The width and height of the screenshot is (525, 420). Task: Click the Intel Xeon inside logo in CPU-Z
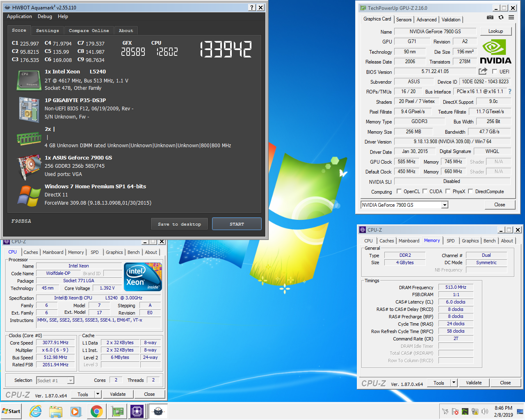tap(143, 277)
